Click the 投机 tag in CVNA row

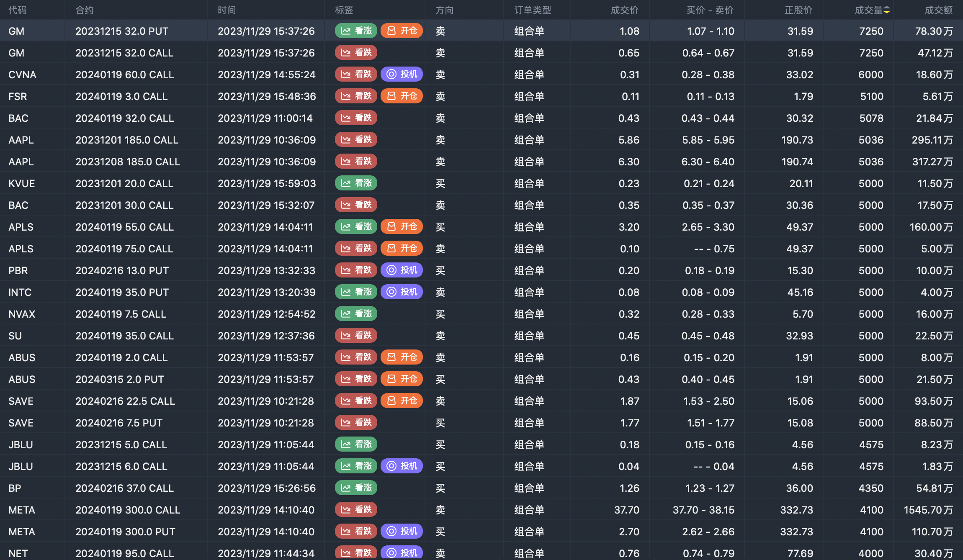point(402,74)
